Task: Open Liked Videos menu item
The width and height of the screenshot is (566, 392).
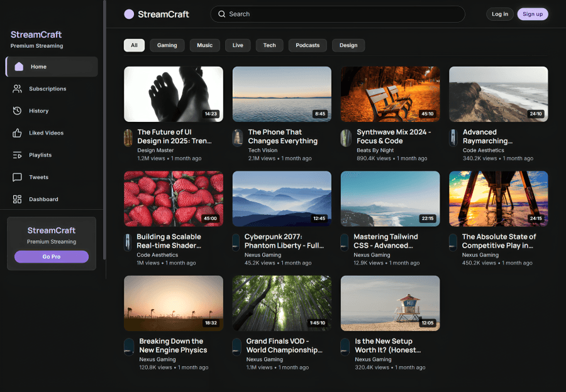Action: point(52,133)
